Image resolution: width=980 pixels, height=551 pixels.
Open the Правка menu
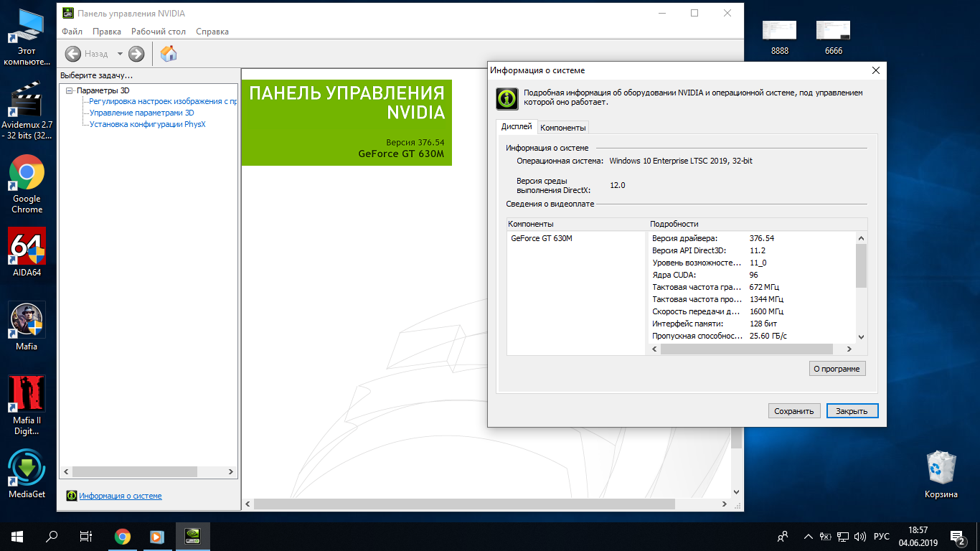[107, 32]
